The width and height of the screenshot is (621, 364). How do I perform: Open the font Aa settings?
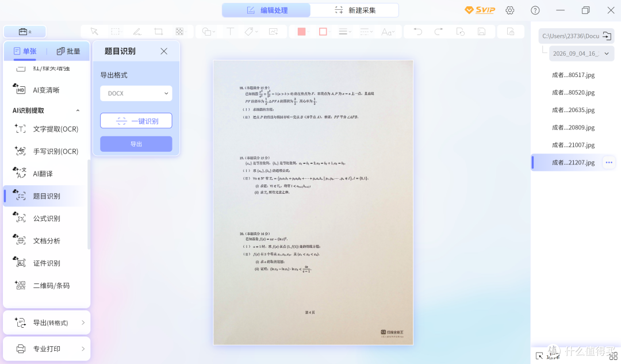388,32
